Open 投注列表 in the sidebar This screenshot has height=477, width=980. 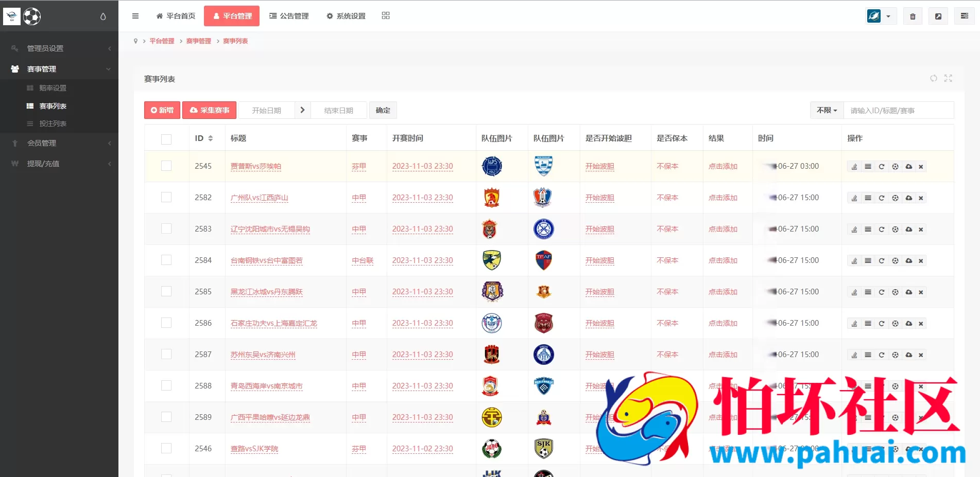(x=53, y=123)
